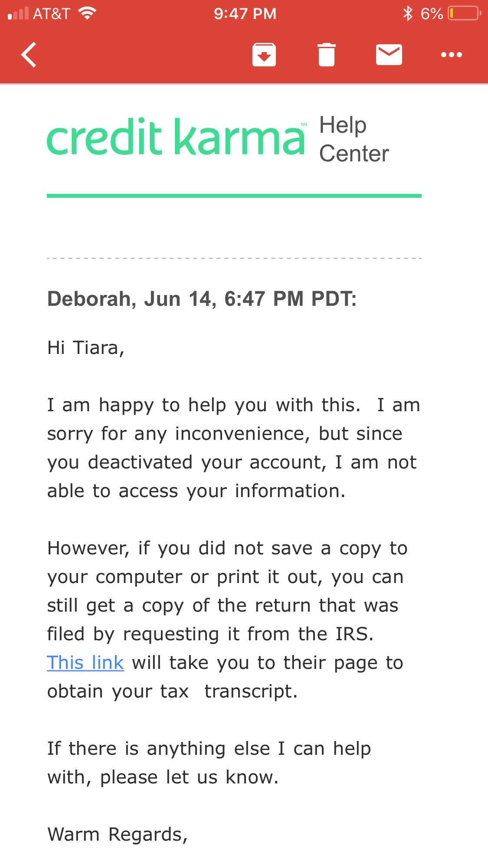Tap the "Hi Tiara," greeting line

[x=86, y=348]
